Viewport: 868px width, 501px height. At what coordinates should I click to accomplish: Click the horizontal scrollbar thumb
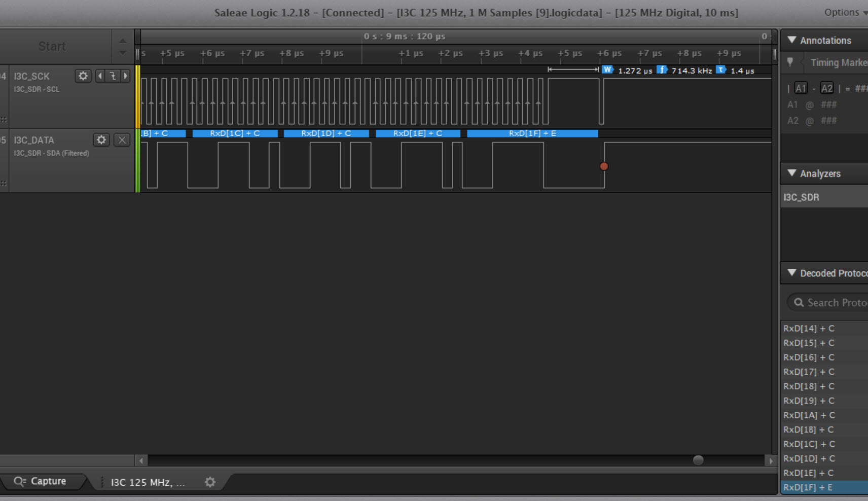(698, 460)
